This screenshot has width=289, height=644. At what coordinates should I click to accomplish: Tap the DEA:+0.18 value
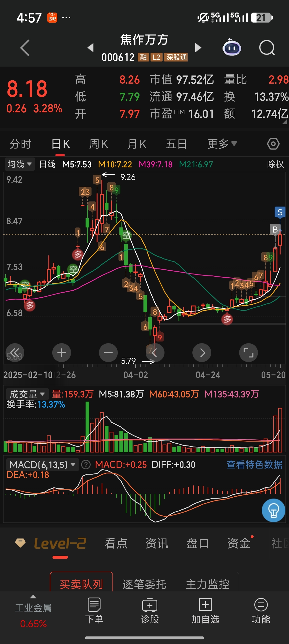pyautogui.click(x=28, y=475)
